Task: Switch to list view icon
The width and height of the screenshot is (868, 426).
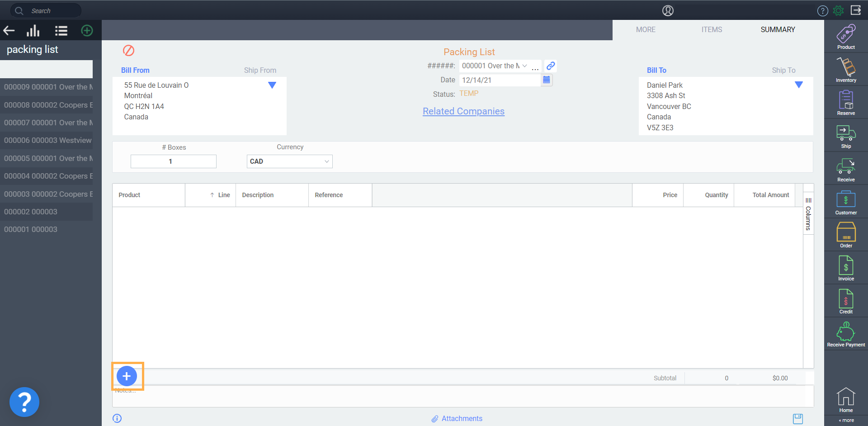Action: [61, 31]
